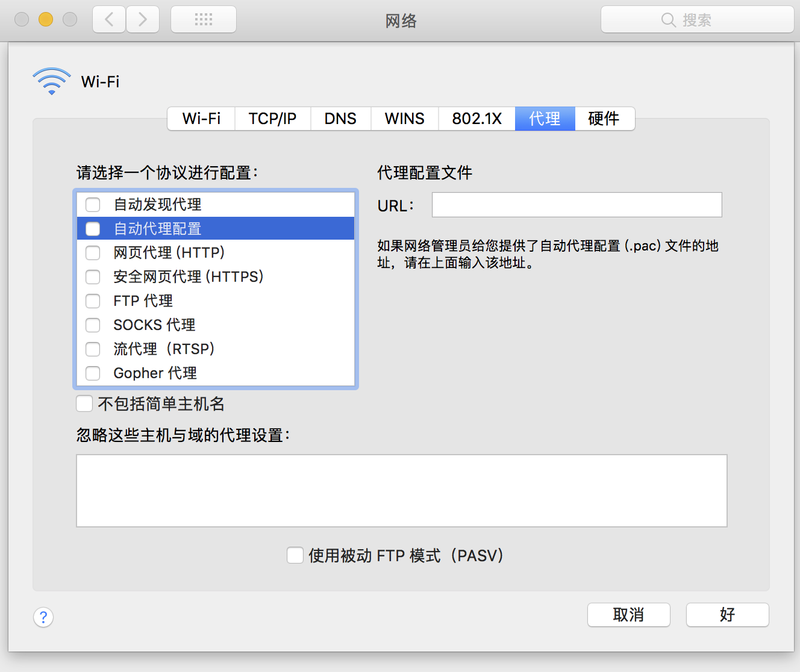
Task: Check 网页代理 (HTTP) option
Action: [x=93, y=253]
